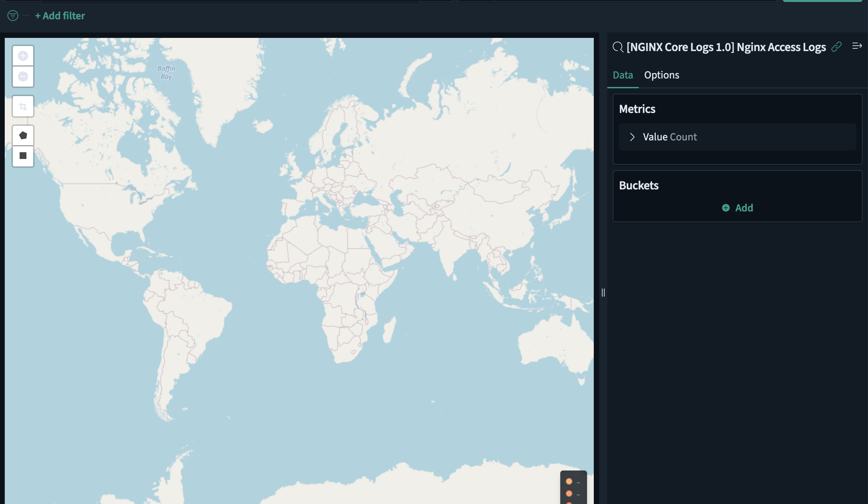Click the panel resize handle
This screenshot has width=868, height=504.
tap(603, 293)
